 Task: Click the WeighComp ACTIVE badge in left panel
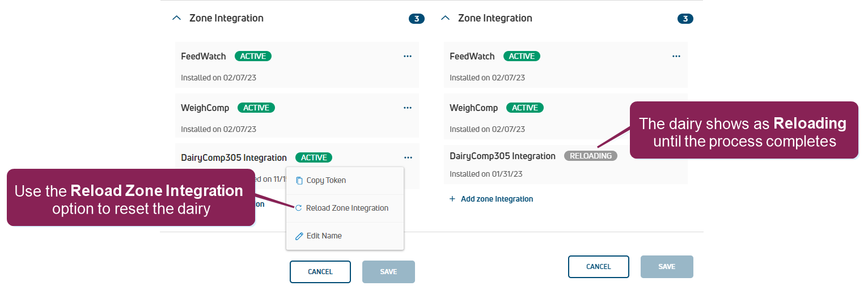(x=256, y=108)
